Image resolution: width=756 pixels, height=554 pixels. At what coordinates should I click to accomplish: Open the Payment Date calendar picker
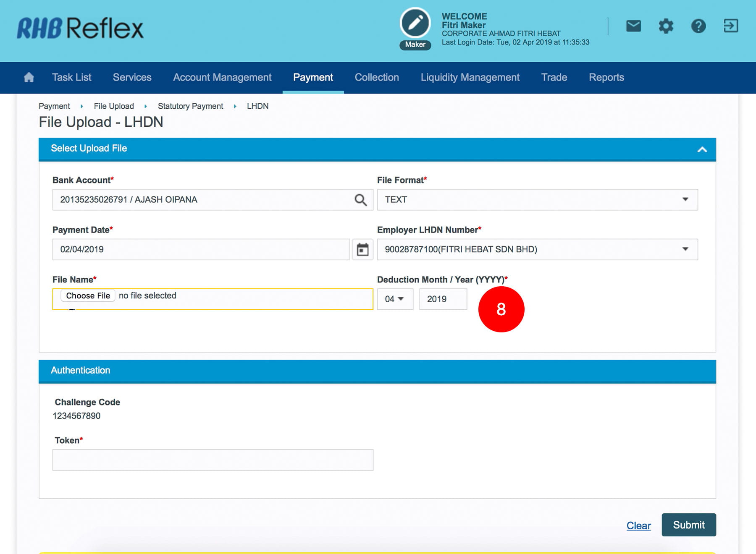362,250
